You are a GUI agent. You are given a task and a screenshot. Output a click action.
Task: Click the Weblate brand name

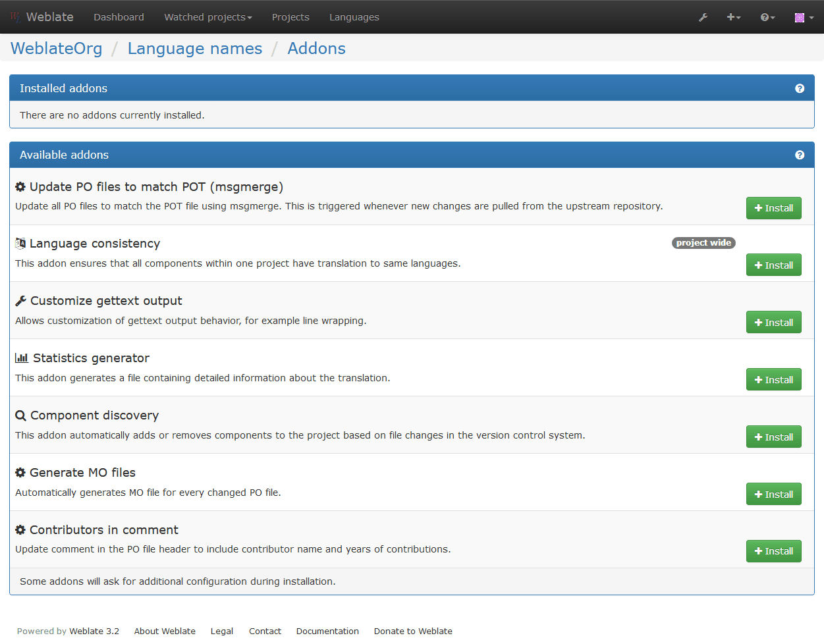[50, 17]
